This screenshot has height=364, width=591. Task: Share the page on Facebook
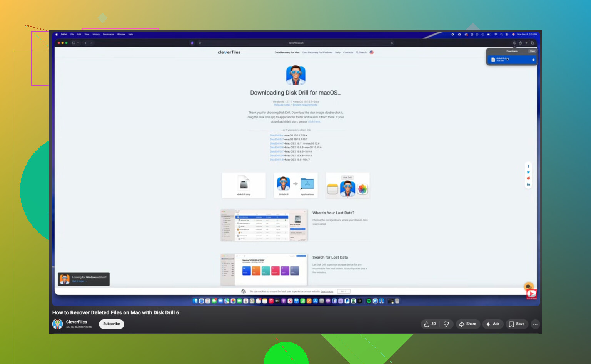click(528, 166)
